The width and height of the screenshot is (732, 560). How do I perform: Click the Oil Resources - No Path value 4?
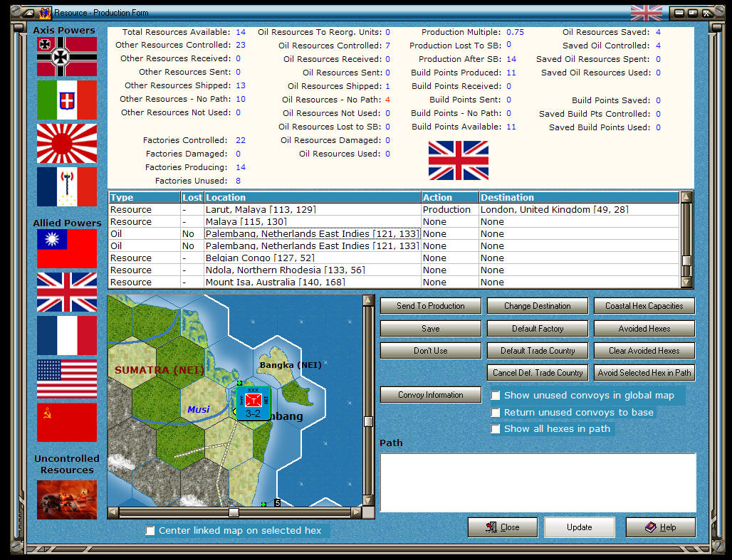[x=387, y=100]
